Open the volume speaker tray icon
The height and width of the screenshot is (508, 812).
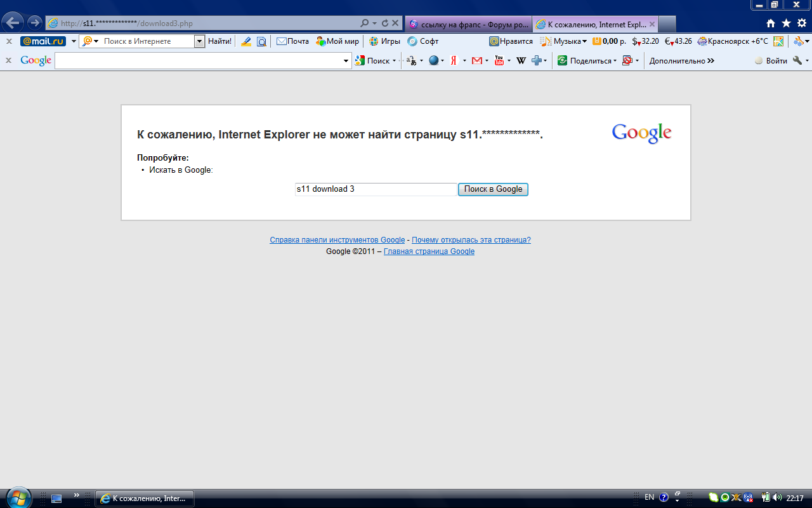coord(778,498)
